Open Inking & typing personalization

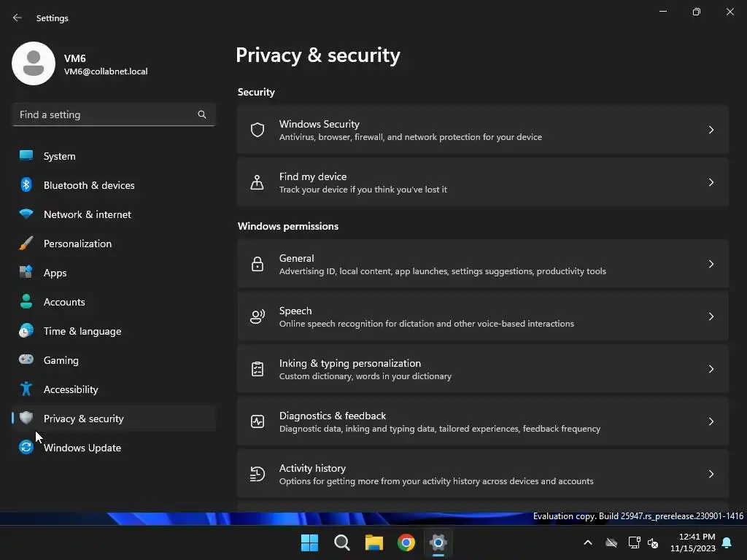coord(483,368)
